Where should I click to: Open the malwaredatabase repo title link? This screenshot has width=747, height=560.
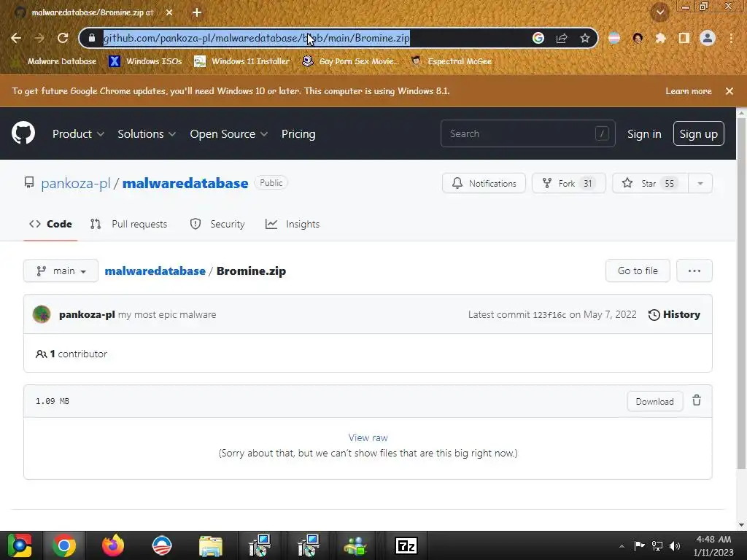click(x=185, y=183)
